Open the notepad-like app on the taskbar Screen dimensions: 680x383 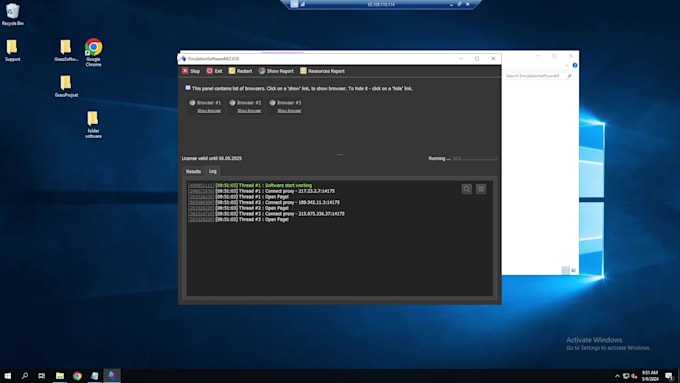click(95, 376)
